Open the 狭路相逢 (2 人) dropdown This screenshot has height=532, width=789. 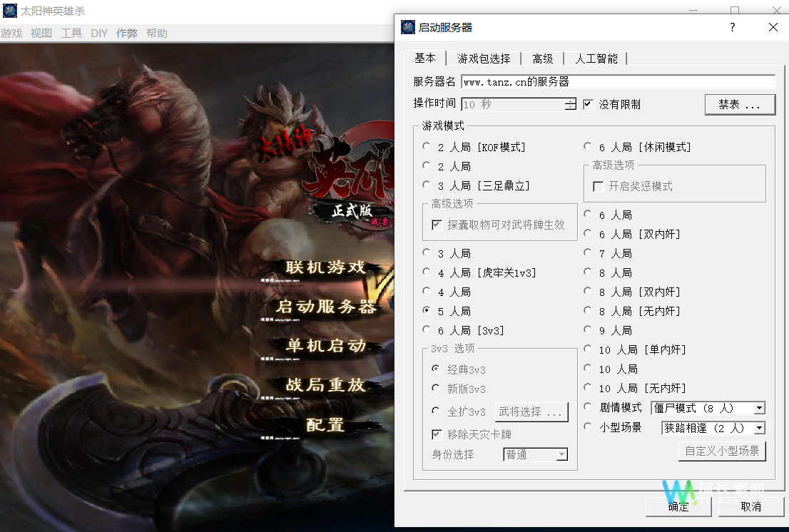(713, 428)
